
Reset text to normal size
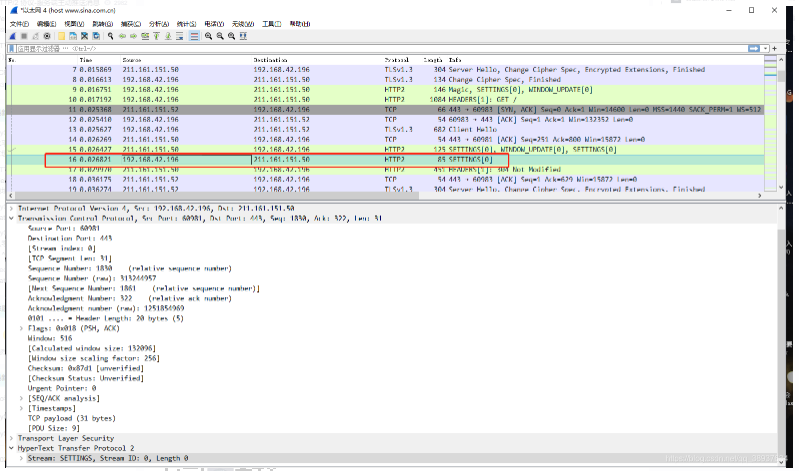(x=231, y=36)
